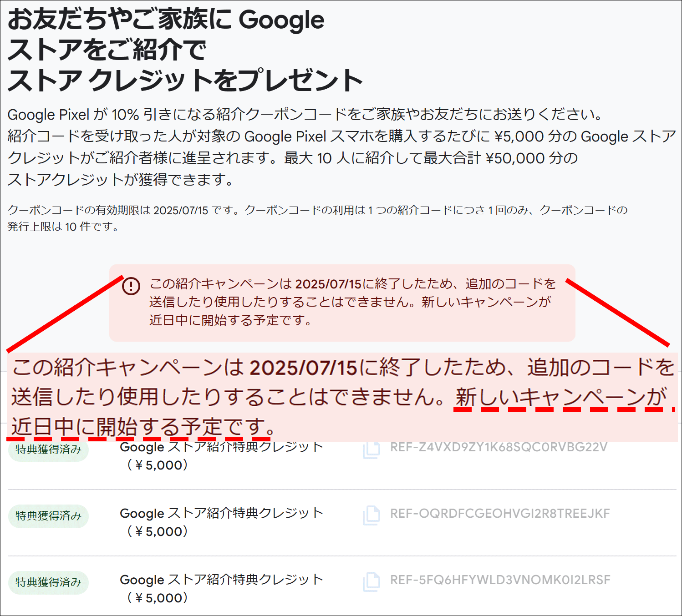The height and width of the screenshot is (616, 682).
Task: Click the warning icon in the pink alert box
Action: [x=131, y=286]
